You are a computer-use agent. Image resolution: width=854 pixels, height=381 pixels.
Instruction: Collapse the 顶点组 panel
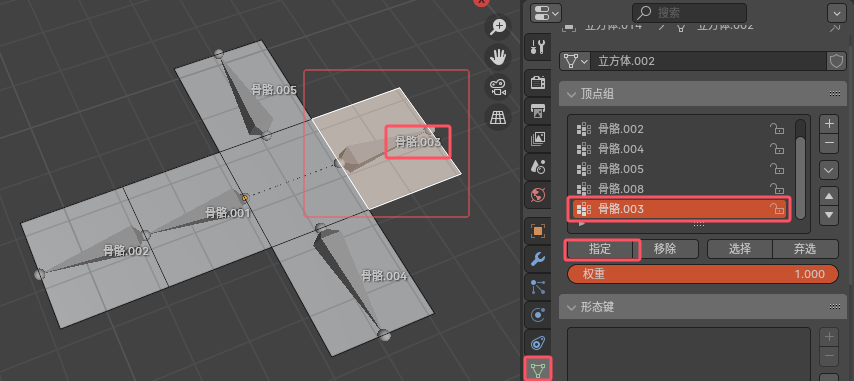coord(571,94)
